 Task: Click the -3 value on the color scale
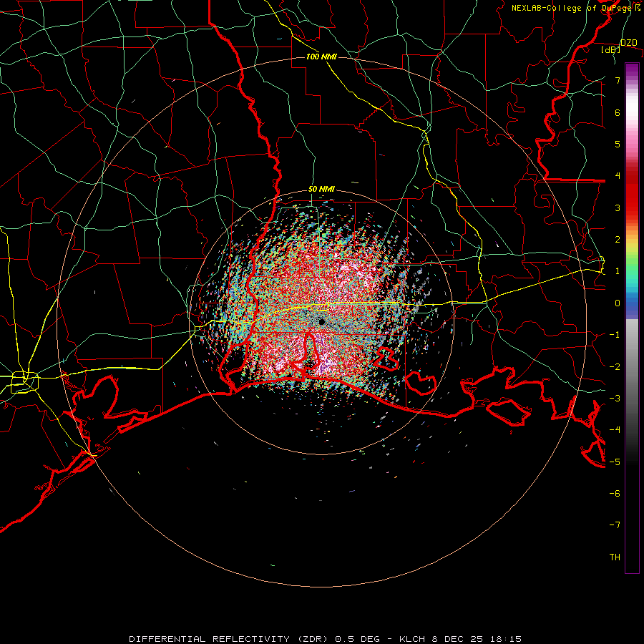615,399
